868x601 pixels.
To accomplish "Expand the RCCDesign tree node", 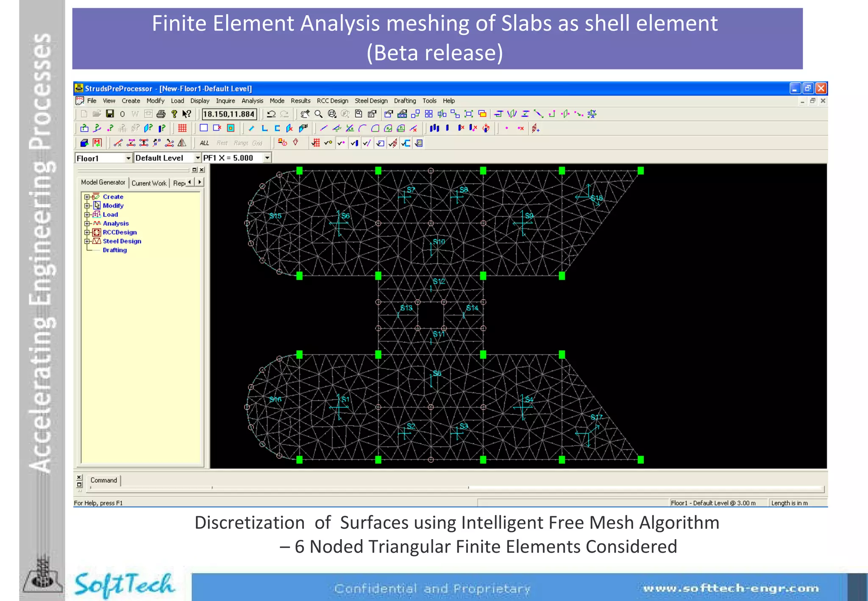I will click(x=87, y=232).
